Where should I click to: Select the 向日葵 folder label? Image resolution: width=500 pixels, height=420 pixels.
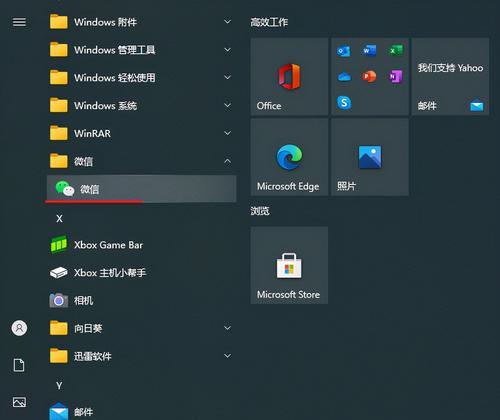click(x=88, y=328)
